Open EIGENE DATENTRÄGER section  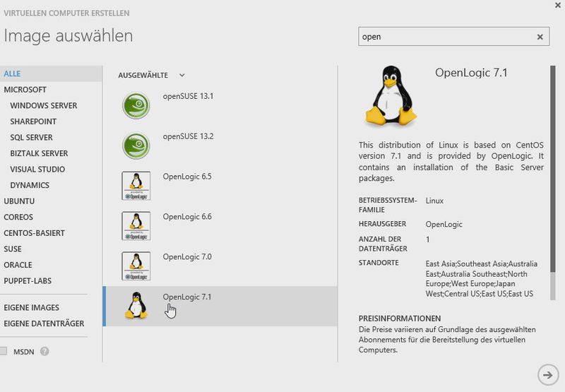click(x=44, y=323)
